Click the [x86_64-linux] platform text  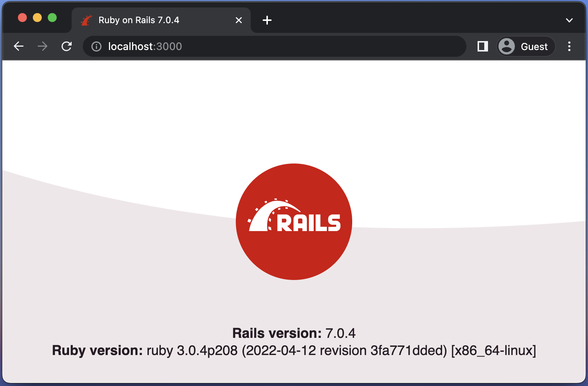click(x=493, y=351)
